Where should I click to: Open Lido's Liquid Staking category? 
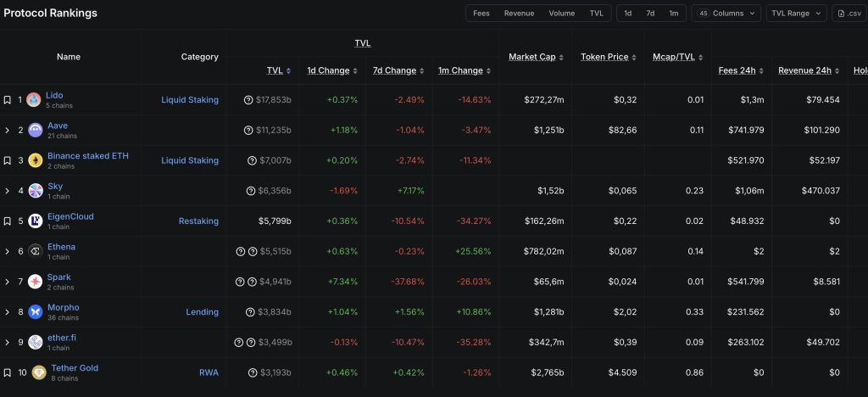coord(190,100)
